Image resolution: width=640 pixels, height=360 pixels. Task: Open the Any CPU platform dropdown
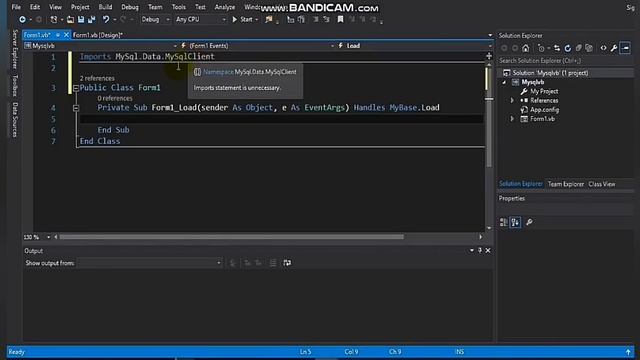200,19
